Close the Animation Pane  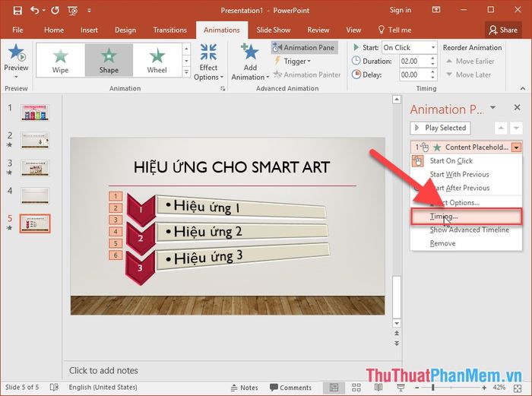[517, 108]
